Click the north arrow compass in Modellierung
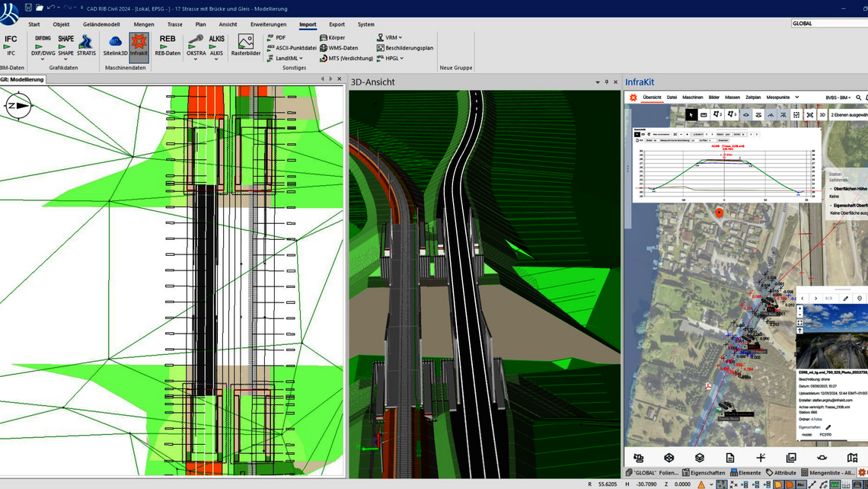Image resolution: width=868 pixels, height=489 pixels. pos(18,105)
